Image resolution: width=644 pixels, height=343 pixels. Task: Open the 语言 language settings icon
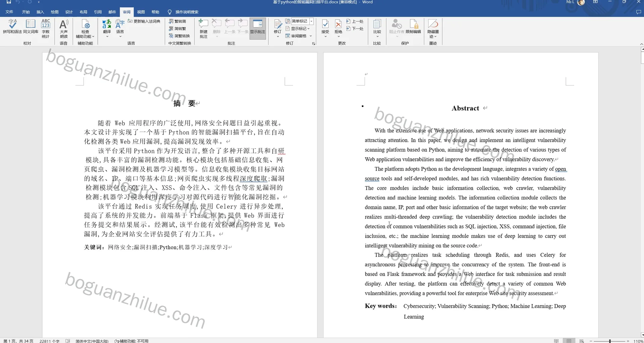pyautogui.click(x=120, y=28)
